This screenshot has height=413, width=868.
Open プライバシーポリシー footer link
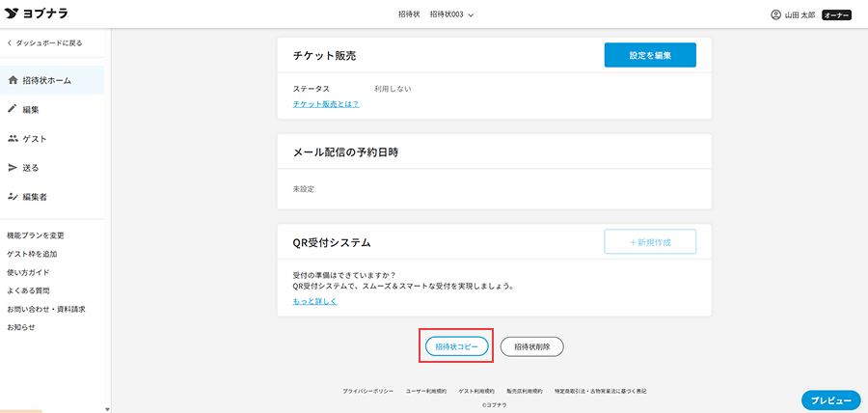click(368, 391)
